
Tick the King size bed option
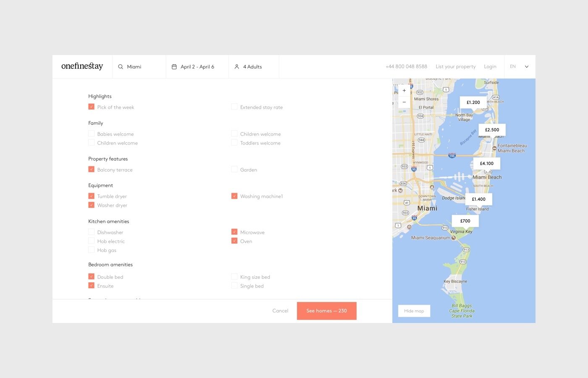(x=234, y=276)
